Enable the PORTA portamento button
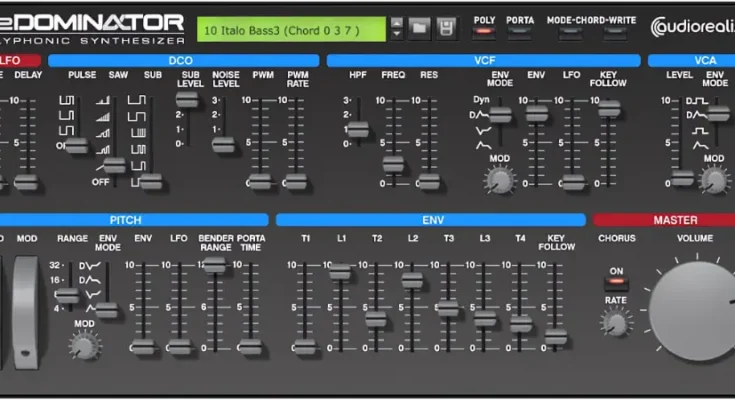735x400 pixels. (x=520, y=33)
